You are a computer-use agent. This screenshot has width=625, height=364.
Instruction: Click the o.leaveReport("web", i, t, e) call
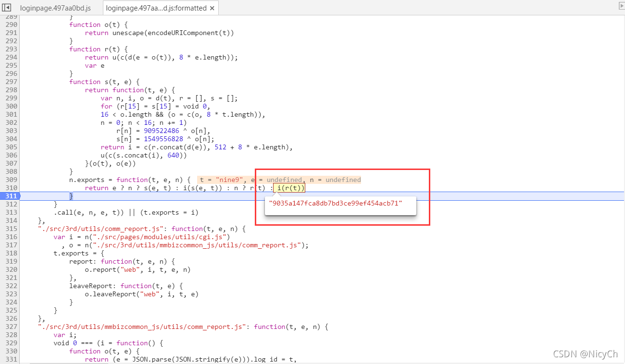tap(142, 294)
